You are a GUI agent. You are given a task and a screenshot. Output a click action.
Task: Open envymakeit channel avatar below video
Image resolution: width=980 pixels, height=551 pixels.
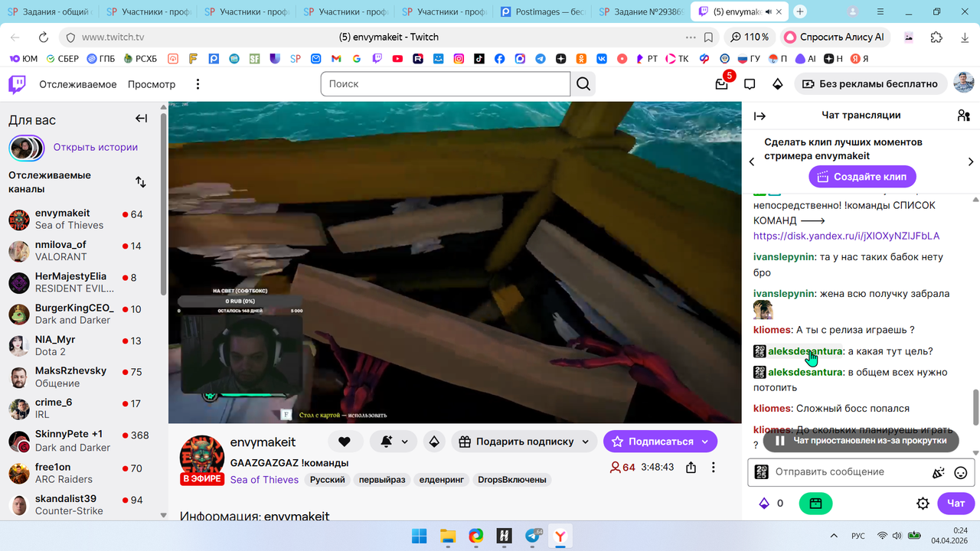[x=202, y=458]
